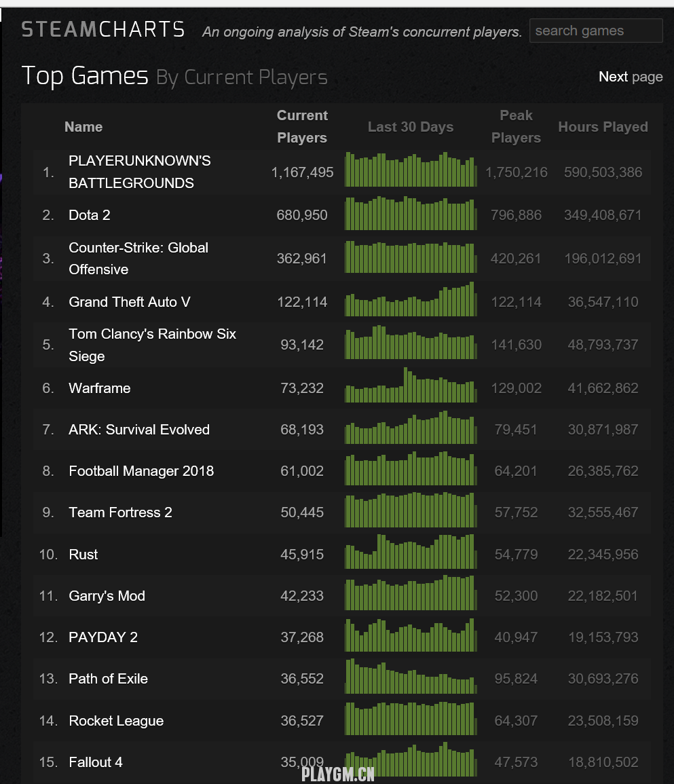Screen dimensions: 674x784
Task: Click Path of Exile 30-day chart
Action: 411,676
